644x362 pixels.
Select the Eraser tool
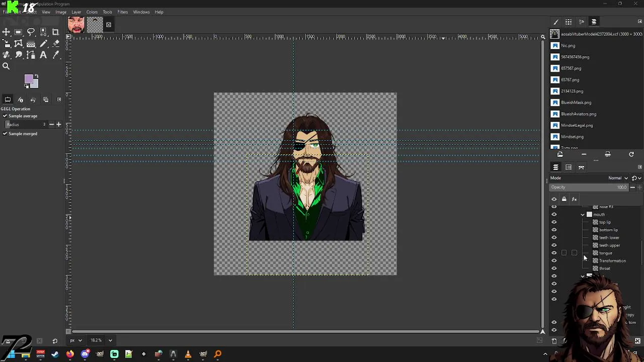pyautogui.click(x=55, y=44)
